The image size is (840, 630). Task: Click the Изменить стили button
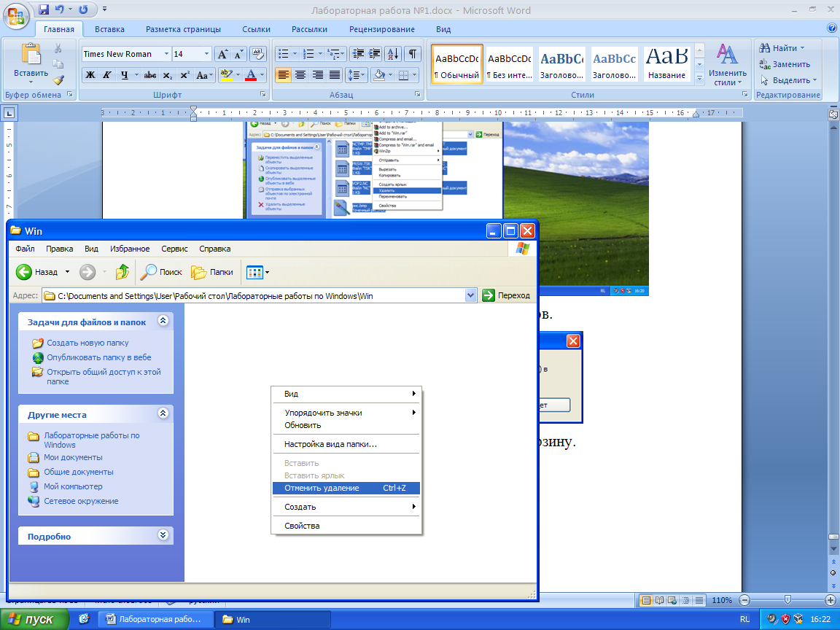tap(727, 64)
